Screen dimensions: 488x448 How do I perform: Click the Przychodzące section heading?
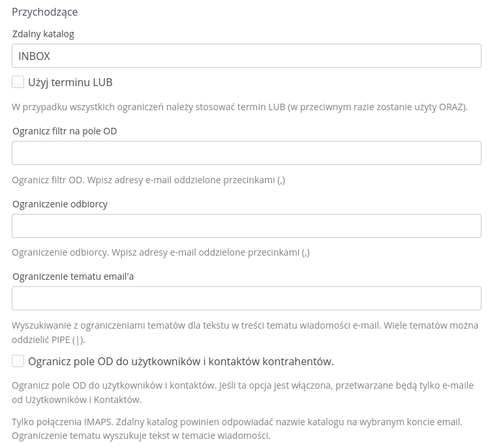click(44, 12)
